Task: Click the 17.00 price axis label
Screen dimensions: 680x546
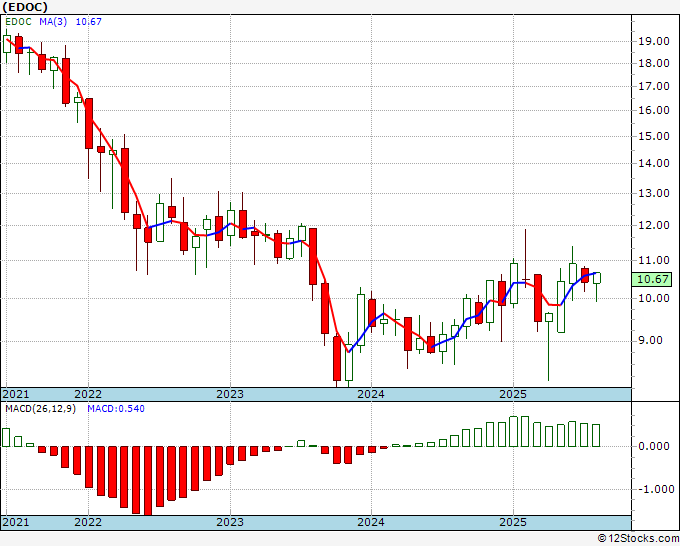Action: pos(654,86)
